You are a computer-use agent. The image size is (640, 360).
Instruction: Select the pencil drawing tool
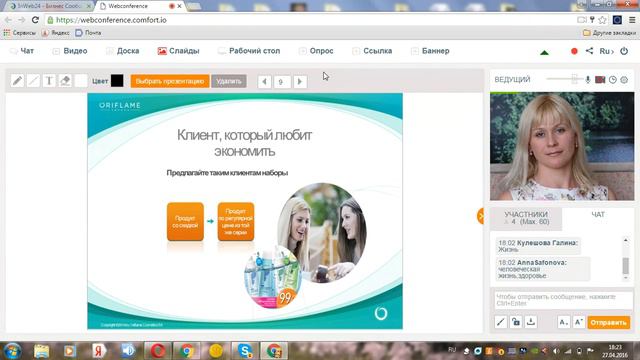17,81
